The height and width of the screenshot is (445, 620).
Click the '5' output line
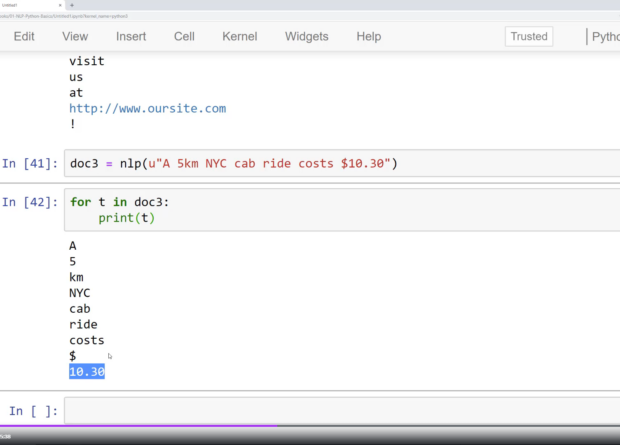click(73, 261)
